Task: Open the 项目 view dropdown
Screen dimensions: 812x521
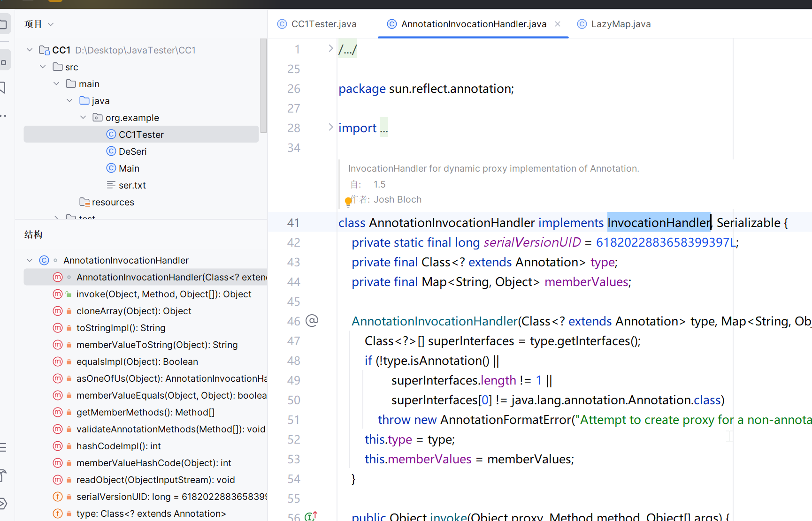Action: click(51, 24)
